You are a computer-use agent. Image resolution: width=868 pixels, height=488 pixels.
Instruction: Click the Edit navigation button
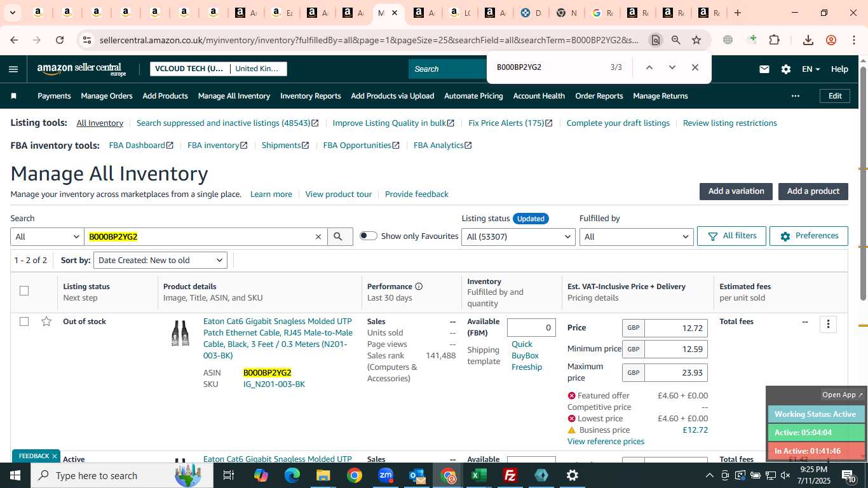click(835, 96)
